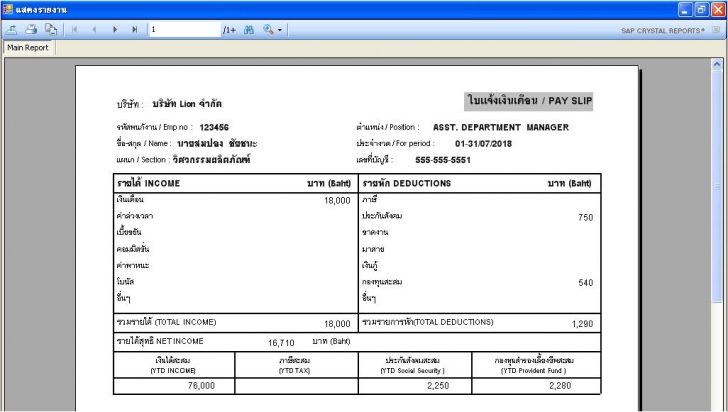
Task: Click the Copy icon in toolbar
Action: (51, 30)
